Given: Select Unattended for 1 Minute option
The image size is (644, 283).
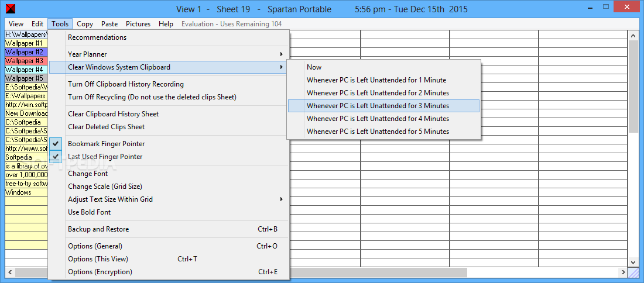Looking at the screenshot, I should (x=383, y=80).
